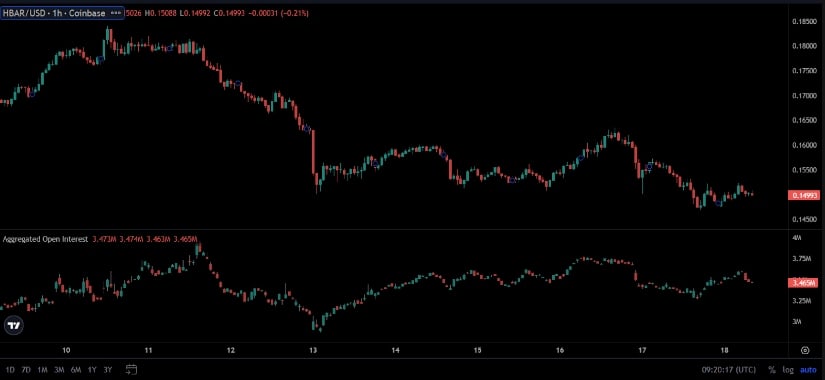Select the 3M time range
Screen dimensions: 825x380
point(59,369)
